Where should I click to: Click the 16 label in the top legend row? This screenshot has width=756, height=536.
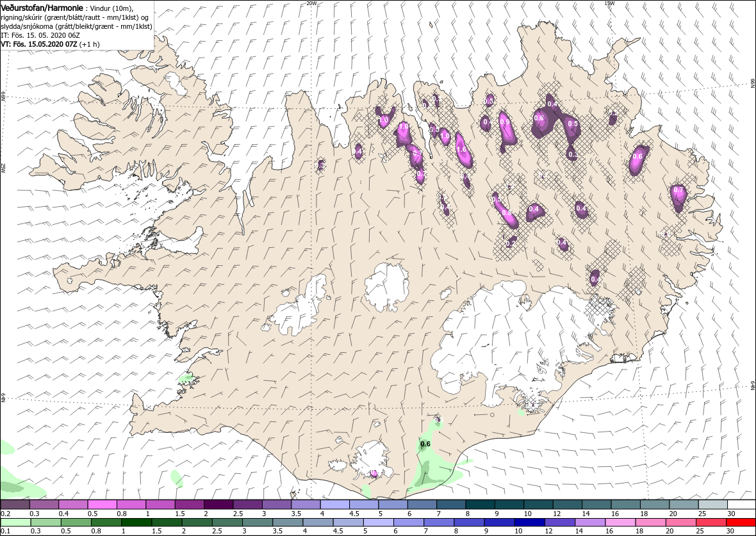pyautogui.click(x=615, y=514)
